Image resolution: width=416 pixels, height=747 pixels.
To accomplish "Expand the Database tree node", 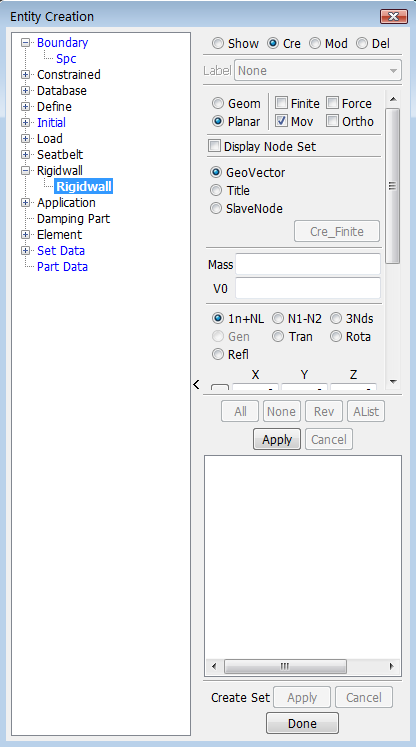I will pos(26,91).
